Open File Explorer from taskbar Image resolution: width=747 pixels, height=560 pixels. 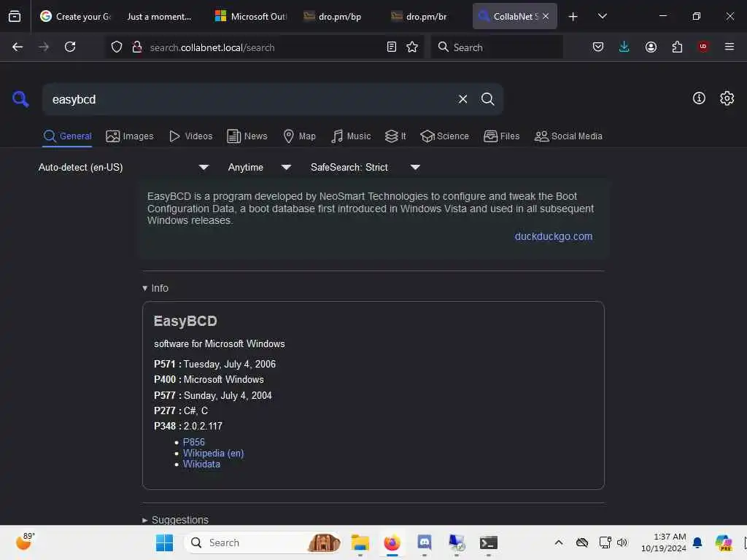tap(360, 542)
